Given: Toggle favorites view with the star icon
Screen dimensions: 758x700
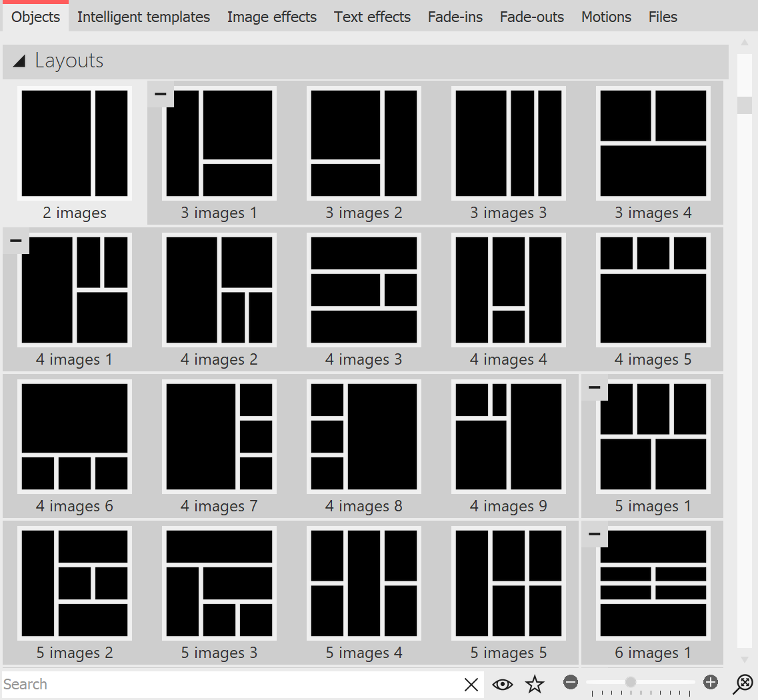Looking at the screenshot, I should 534,684.
